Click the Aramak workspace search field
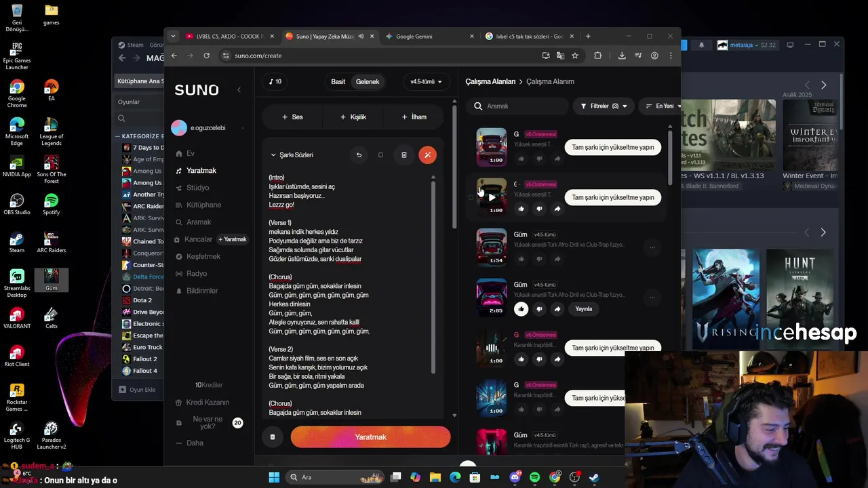 pos(517,106)
